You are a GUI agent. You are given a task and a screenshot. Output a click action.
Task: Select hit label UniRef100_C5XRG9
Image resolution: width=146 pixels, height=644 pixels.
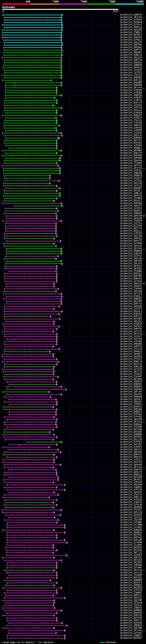tap(131, 221)
